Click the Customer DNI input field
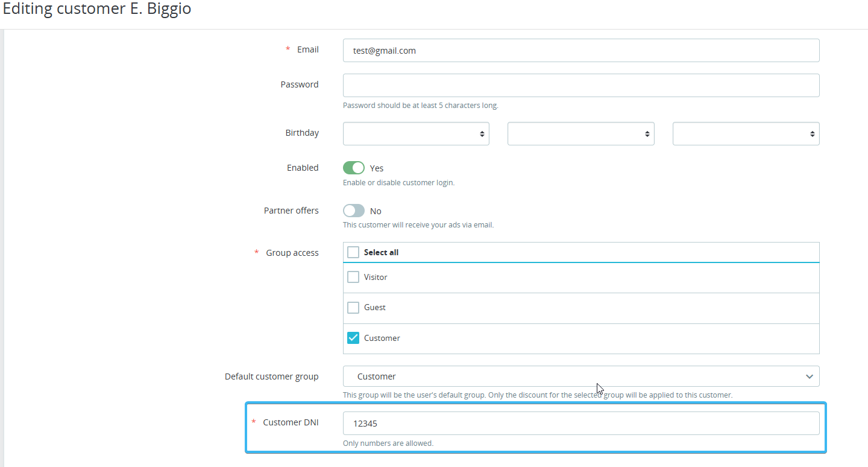This screenshot has width=868, height=467. click(580, 424)
